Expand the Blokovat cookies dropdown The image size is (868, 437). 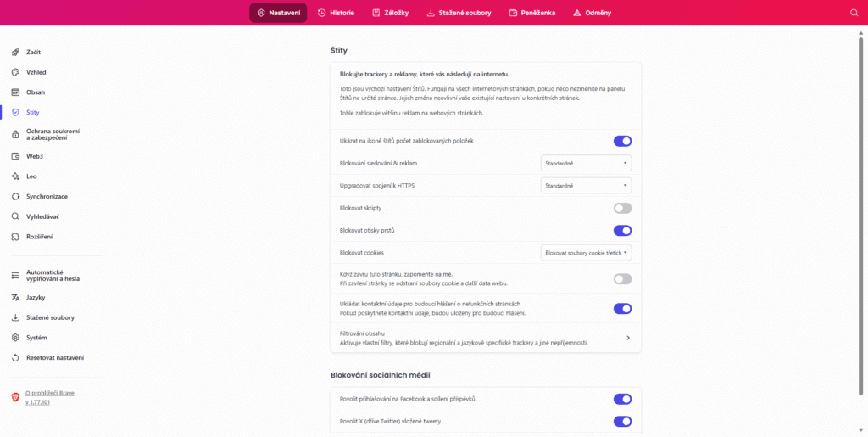(x=586, y=252)
